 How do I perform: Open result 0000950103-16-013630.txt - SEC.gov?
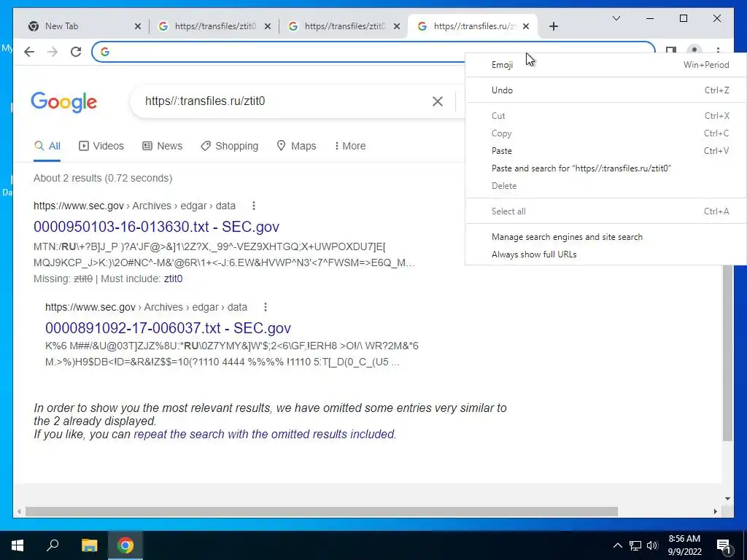pos(156,227)
